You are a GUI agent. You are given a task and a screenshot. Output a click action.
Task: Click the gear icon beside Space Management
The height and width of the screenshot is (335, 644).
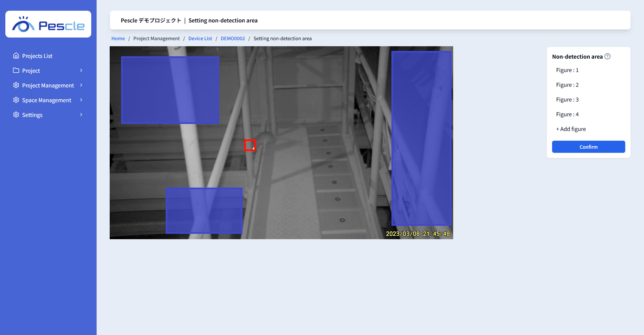[x=16, y=100]
